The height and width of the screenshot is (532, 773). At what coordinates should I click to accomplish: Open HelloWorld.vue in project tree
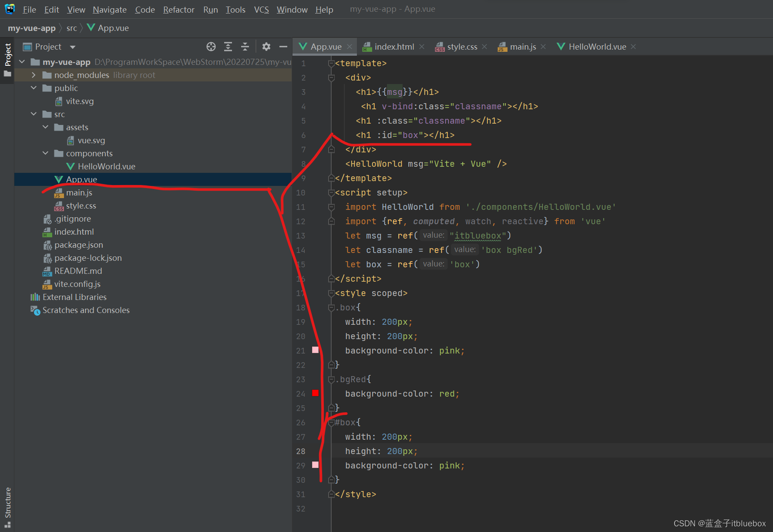click(x=101, y=166)
